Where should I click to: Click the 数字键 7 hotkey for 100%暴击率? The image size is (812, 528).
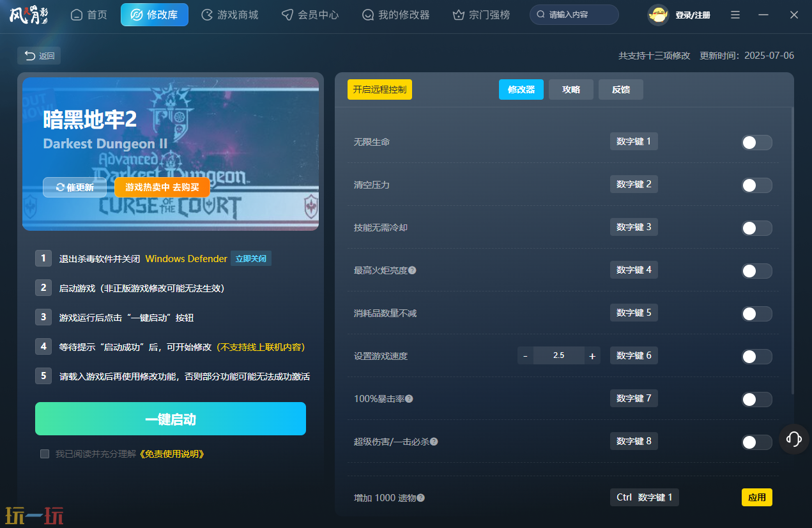pyautogui.click(x=634, y=398)
